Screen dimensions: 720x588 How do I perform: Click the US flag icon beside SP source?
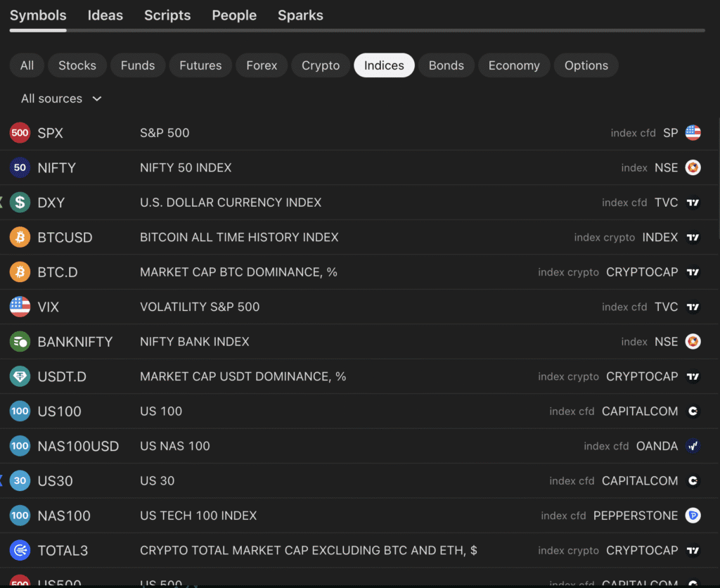point(693,133)
